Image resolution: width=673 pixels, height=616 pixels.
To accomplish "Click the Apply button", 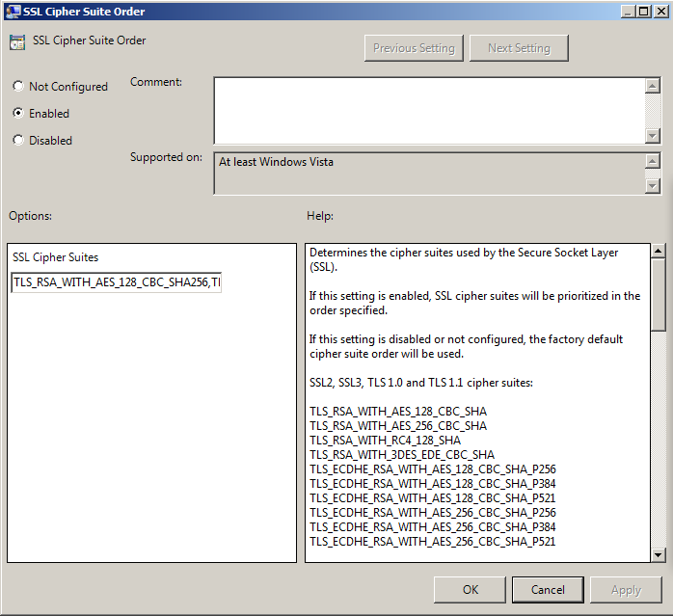I will point(626,590).
